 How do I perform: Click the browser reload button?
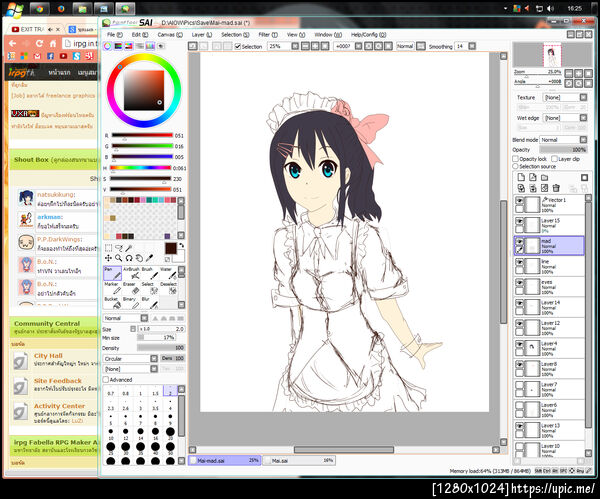[39, 43]
